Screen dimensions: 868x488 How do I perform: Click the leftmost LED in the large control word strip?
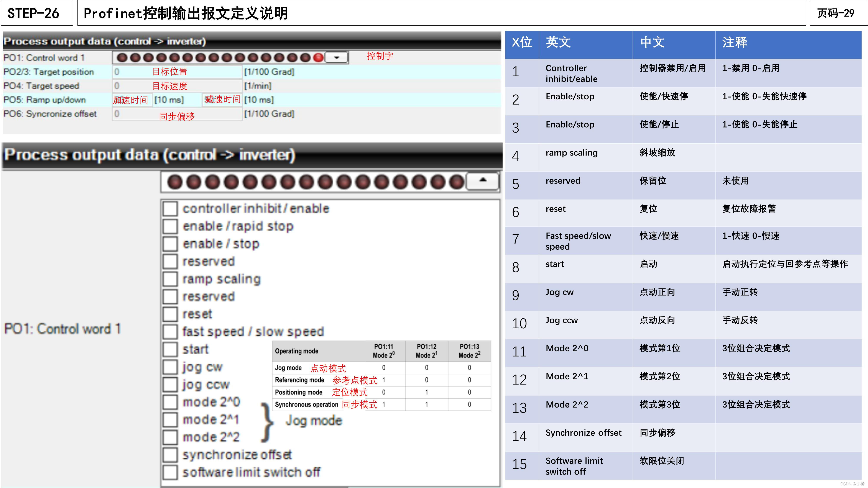[x=174, y=182]
